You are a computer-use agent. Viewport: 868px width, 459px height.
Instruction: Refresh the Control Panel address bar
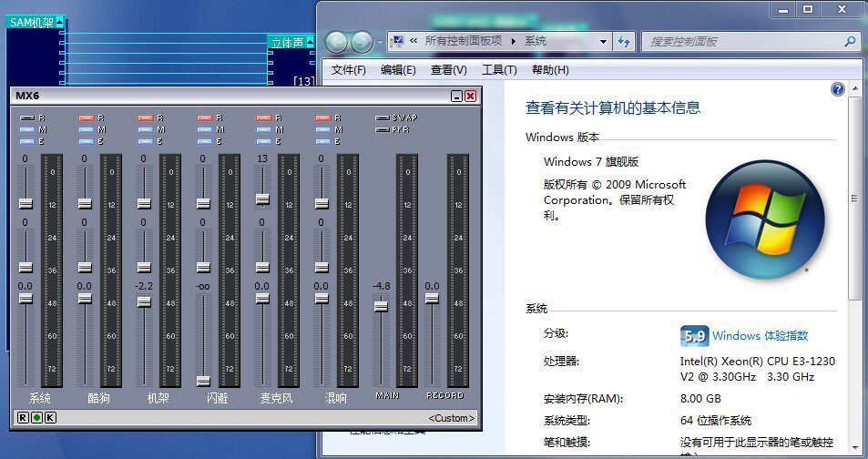(x=624, y=42)
